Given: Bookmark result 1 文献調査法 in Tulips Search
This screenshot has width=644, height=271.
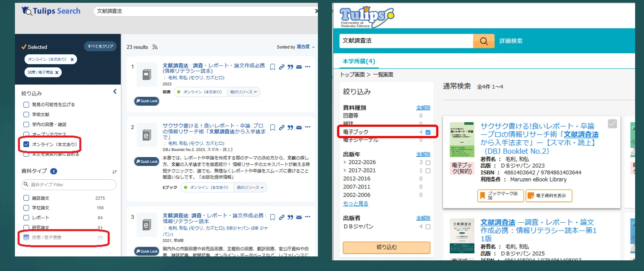Looking at the screenshot, I should (272, 67).
